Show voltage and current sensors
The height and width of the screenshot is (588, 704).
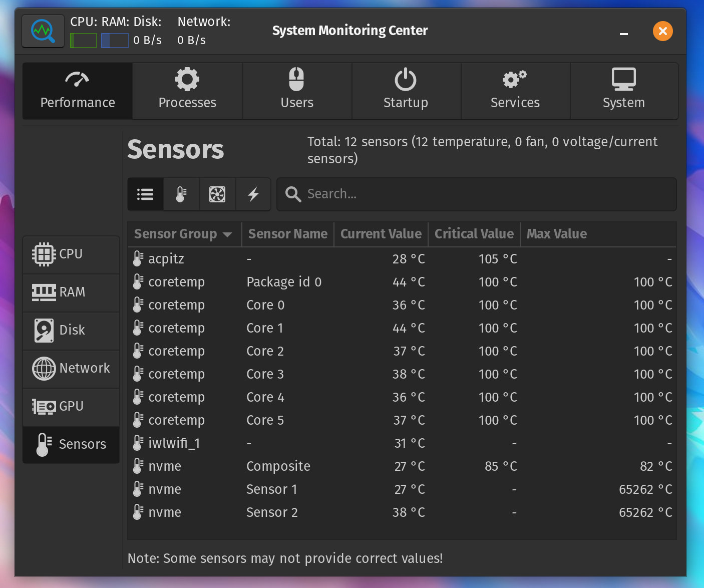click(253, 194)
